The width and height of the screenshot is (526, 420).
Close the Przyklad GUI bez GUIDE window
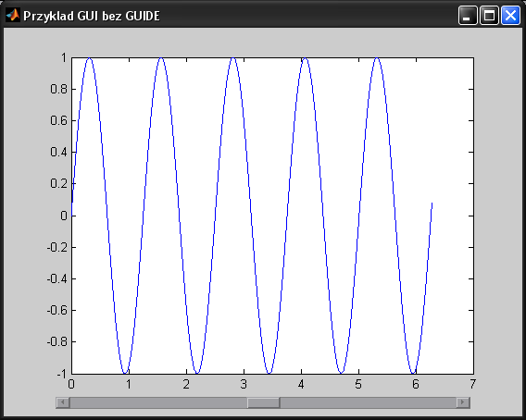pyautogui.click(x=510, y=16)
